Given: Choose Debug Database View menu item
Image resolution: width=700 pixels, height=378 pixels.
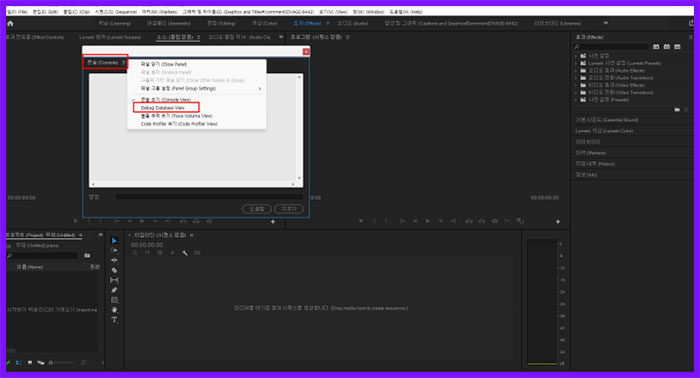Looking at the screenshot, I should tap(162, 108).
